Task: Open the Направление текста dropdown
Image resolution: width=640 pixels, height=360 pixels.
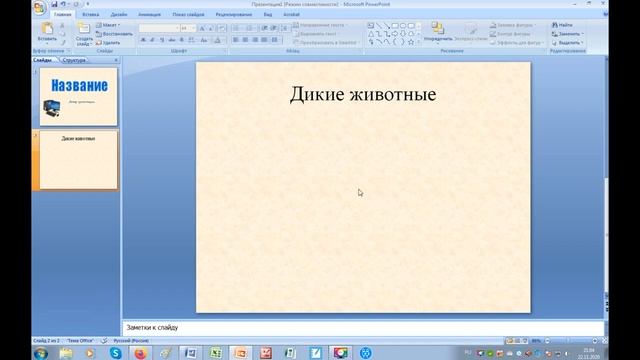Action: click(x=321, y=25)
